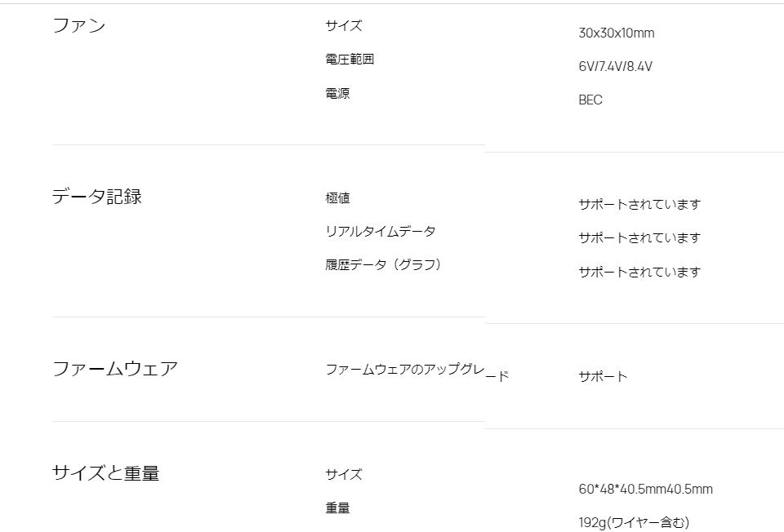The image size is (784, 532).
Task: Click the 30x30x10mm fan size value
Action: [616, 33]
